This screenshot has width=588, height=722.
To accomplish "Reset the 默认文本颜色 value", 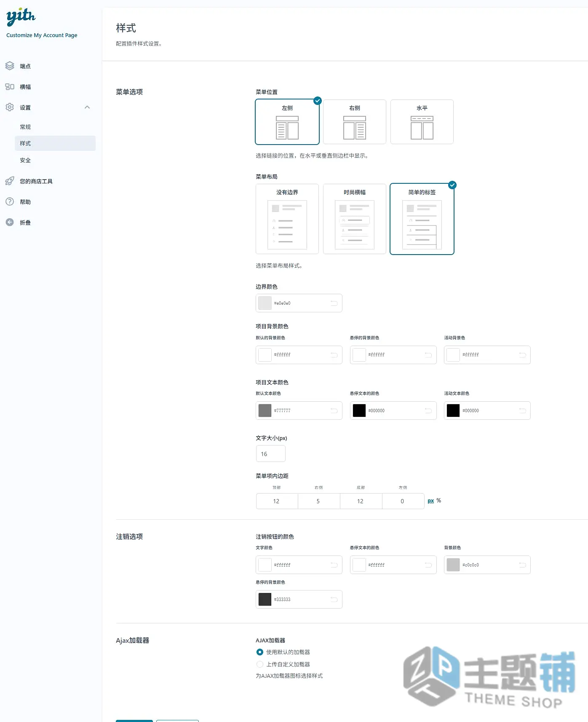I will (334, 411).
